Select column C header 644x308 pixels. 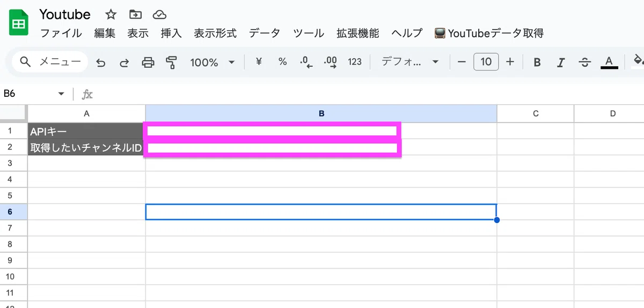(x=536, y=113)
